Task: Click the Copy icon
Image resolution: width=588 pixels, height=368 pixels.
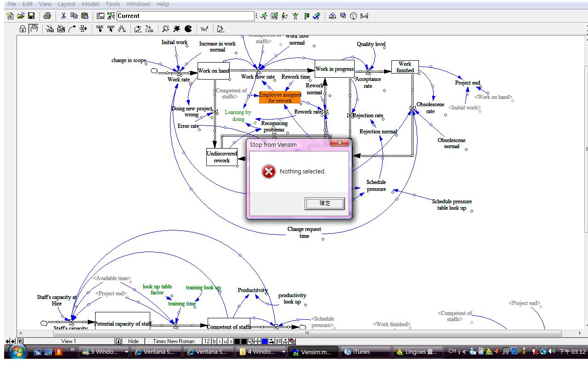Action: click(73, 16)
